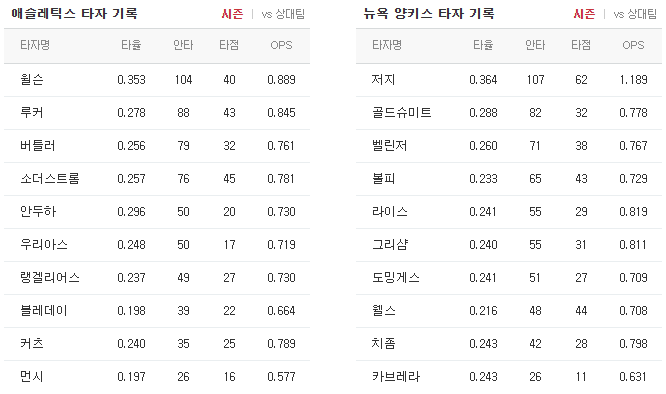This screenshot has width=666, height=394.
Task: Open 골드슈미트 batter row
Action: tap(509, 113)
